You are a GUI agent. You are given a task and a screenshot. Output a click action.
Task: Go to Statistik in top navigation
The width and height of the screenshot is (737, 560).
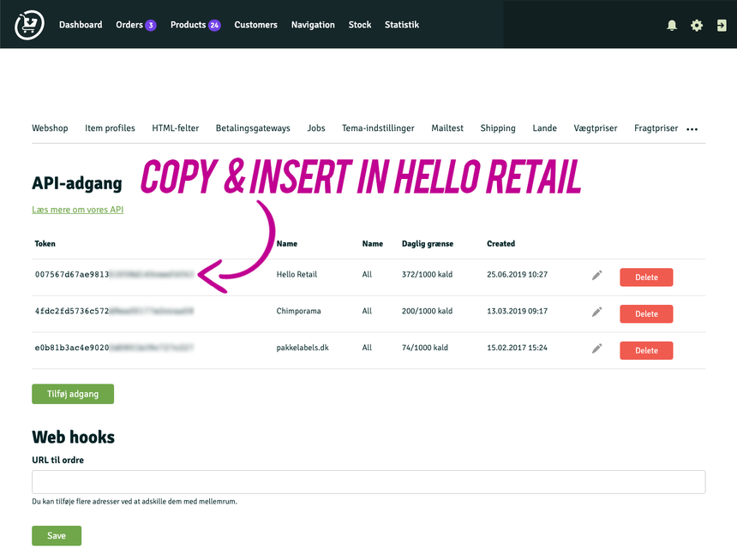coord(402,25)
